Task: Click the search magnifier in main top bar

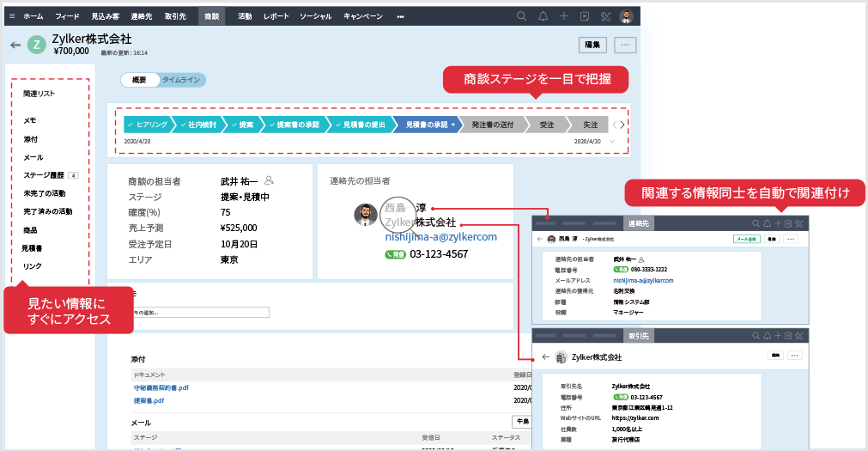Action: (x=521, y=16)
